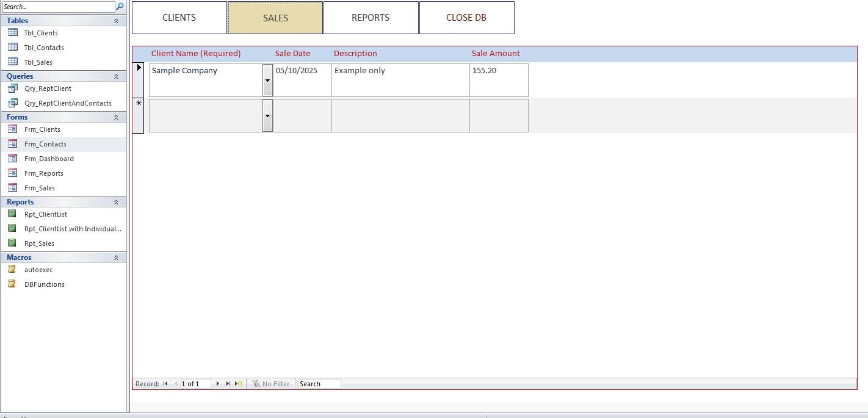The width and height of the screenshot is (868, 418).
Task: Click the Qry_ReptClient query icon
Action: [x=12, y=88]
